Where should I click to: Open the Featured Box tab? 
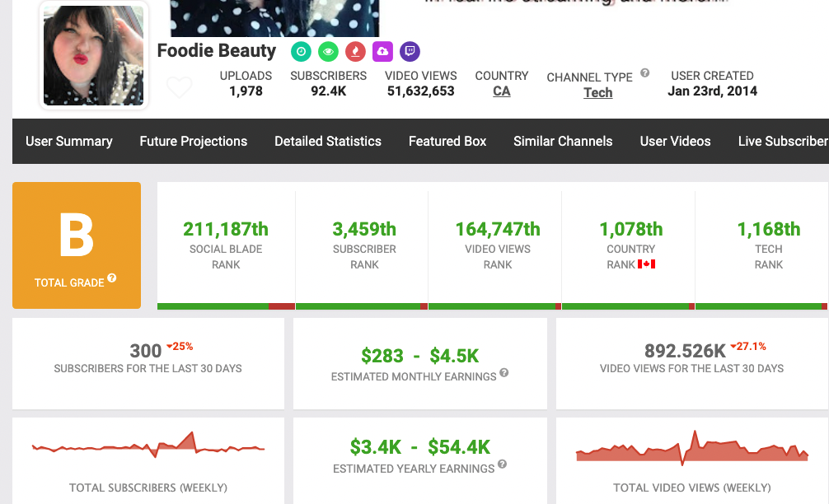pyautogui.click(x=447, y=141)
